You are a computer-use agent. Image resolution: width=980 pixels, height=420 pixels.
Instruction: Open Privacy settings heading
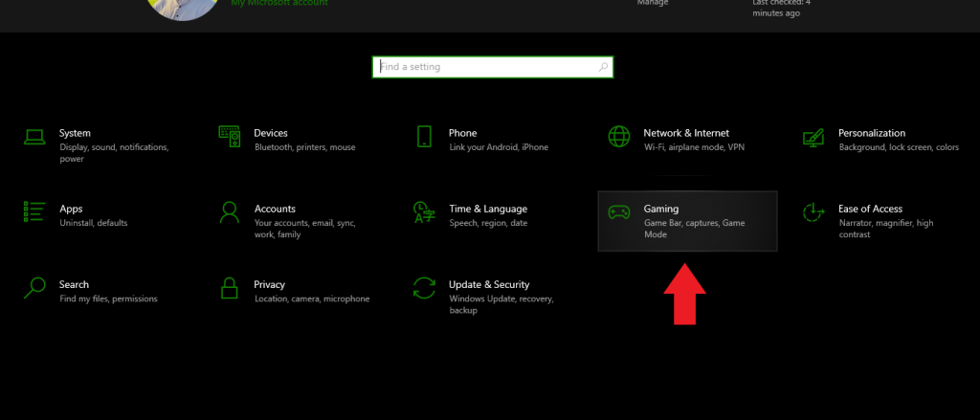pyautogui.click(x=269, y=284)
